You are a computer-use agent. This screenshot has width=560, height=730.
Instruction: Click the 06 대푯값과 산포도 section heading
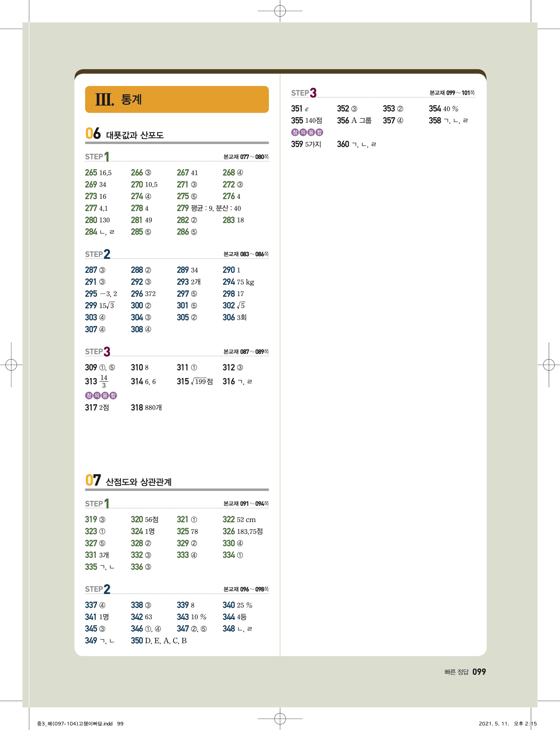click(x=124, y=134)
